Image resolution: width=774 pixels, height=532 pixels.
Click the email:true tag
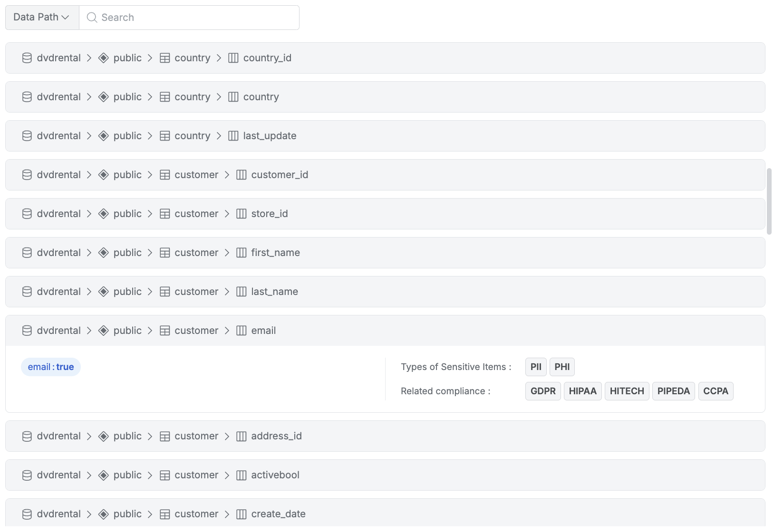point(51,367)
